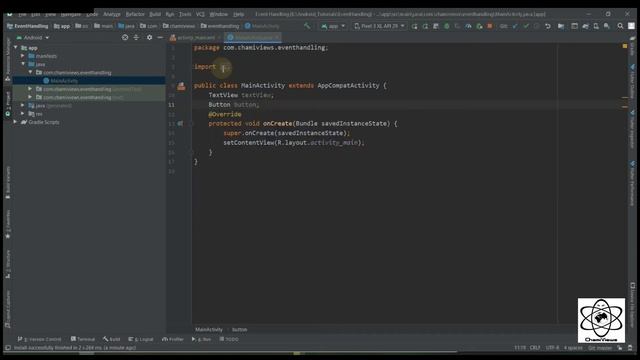Screen dimensions: 640x360
Task: Open the Analyze menu
Action: 112,14
